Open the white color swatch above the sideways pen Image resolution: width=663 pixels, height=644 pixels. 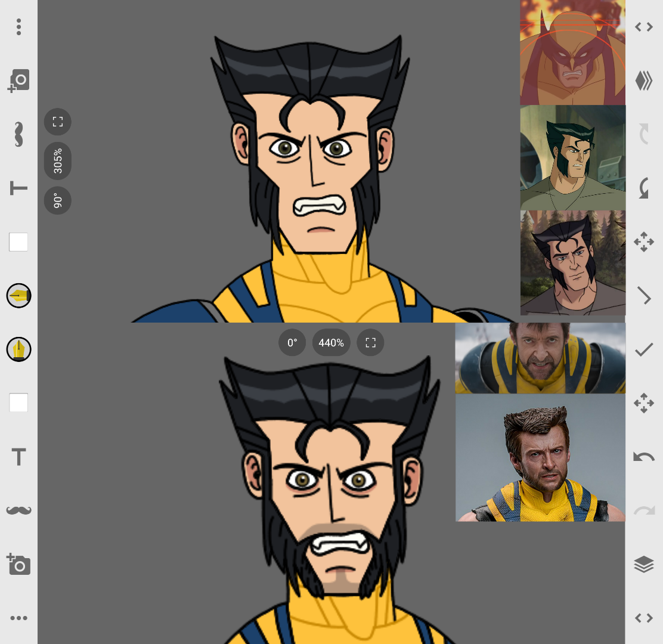(18, 242)
